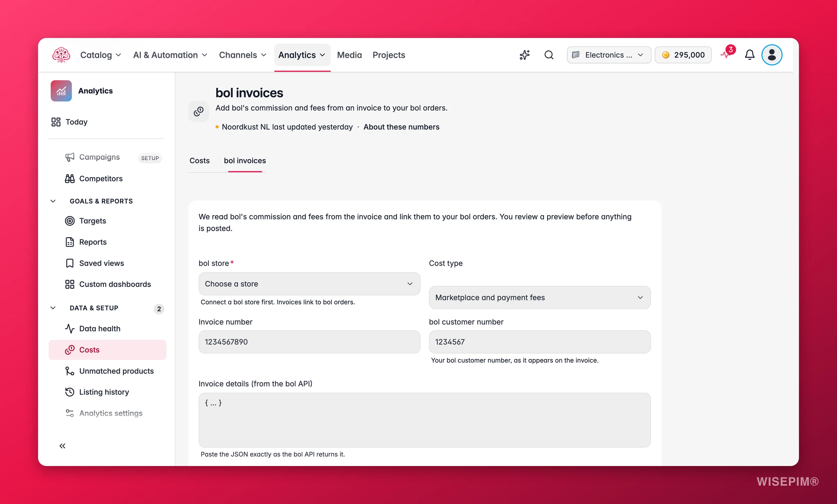This screenshot has width=837, height=504.
Task: Open the About these numbers link
Action: click(x=401, y=127)
